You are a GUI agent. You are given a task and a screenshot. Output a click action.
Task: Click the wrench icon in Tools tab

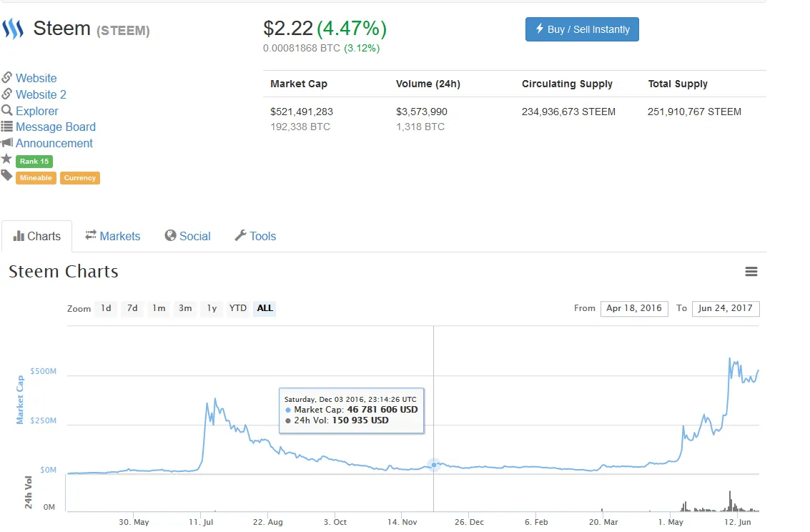(240, 235)
